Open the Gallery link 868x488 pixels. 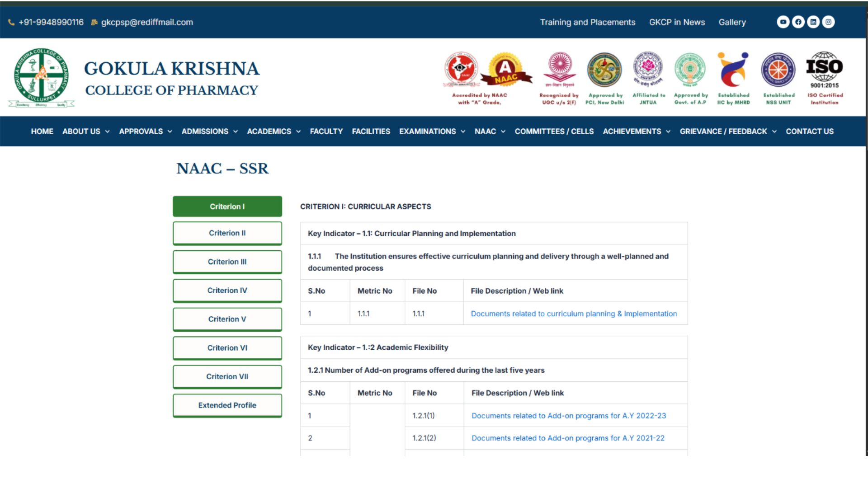(732, 22)
